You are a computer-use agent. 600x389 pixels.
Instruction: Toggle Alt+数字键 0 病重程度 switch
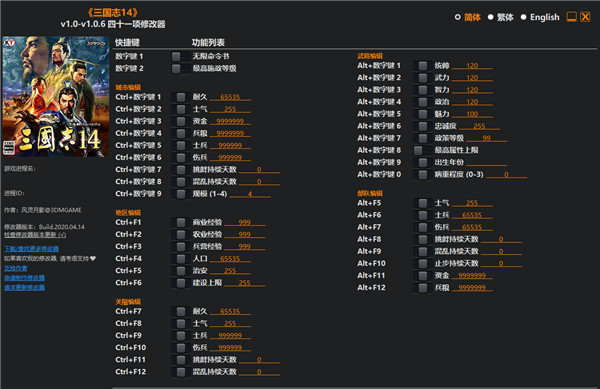[422, 174]
